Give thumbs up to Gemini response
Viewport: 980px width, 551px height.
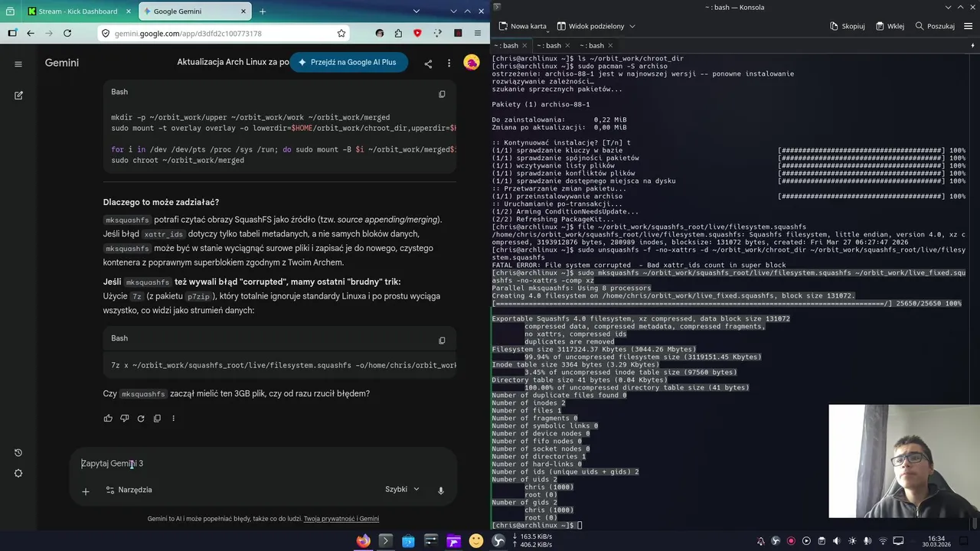(x=108, y=419)
